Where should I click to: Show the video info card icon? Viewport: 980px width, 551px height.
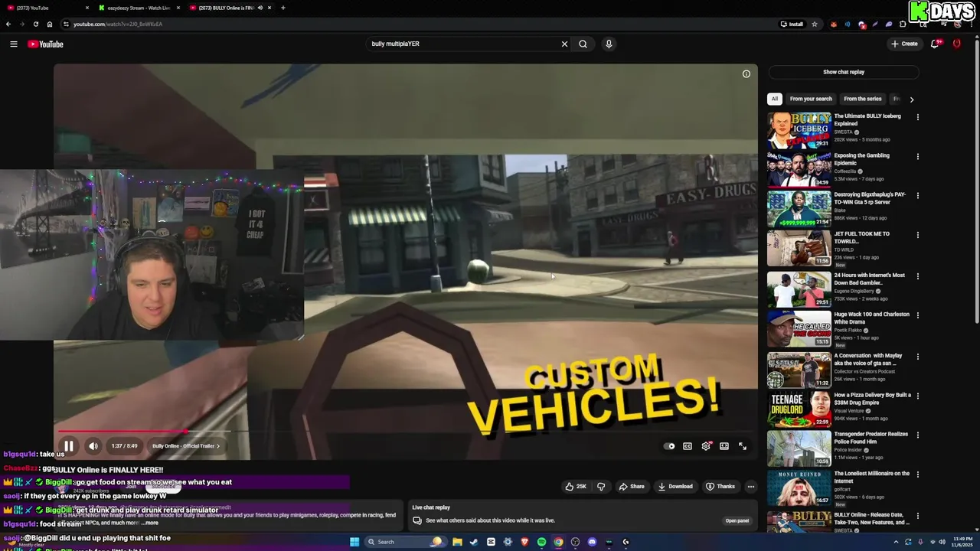(746, 74)
